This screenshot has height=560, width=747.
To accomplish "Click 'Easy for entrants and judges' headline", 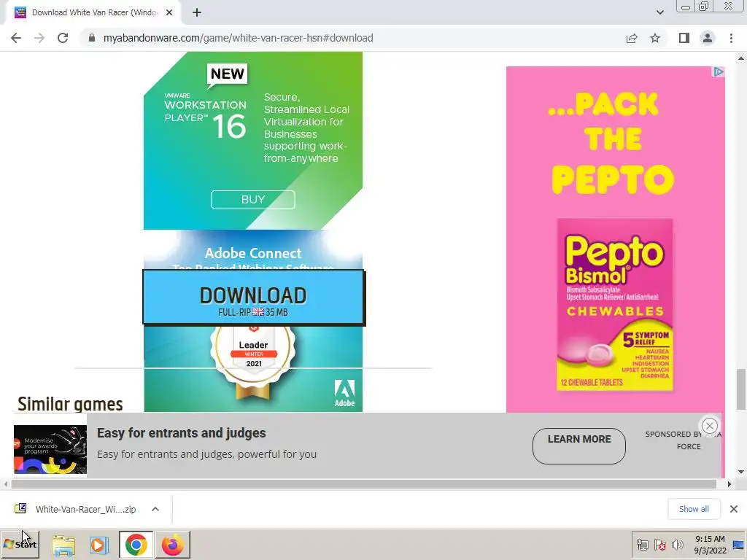I will click(182, 433).
